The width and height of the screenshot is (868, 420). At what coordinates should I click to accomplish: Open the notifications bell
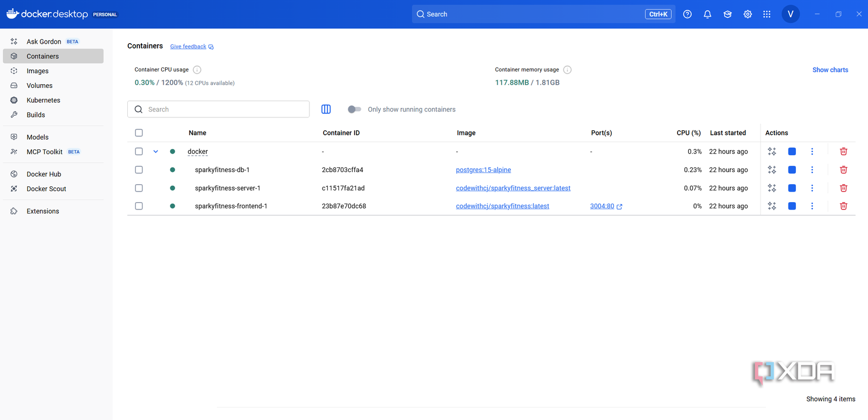pyautogui.click(x=708, y=14)
